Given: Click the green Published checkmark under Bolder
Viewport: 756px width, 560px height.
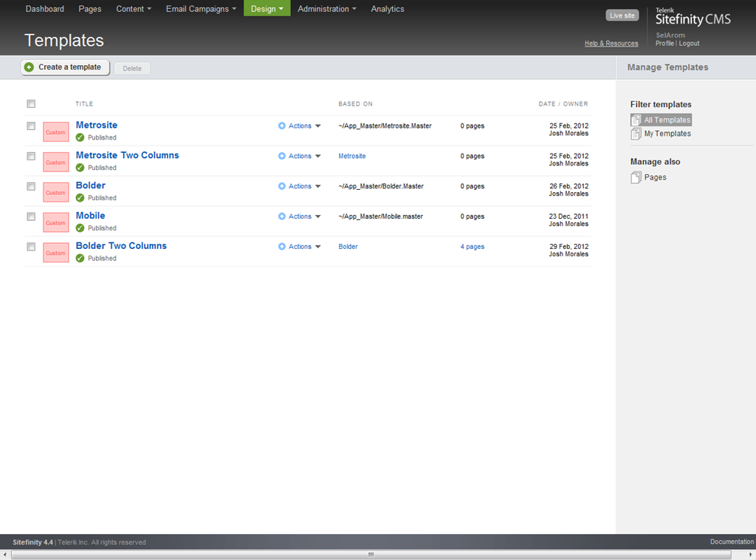Looking at the screenshot, I should [x=80, y=198].
